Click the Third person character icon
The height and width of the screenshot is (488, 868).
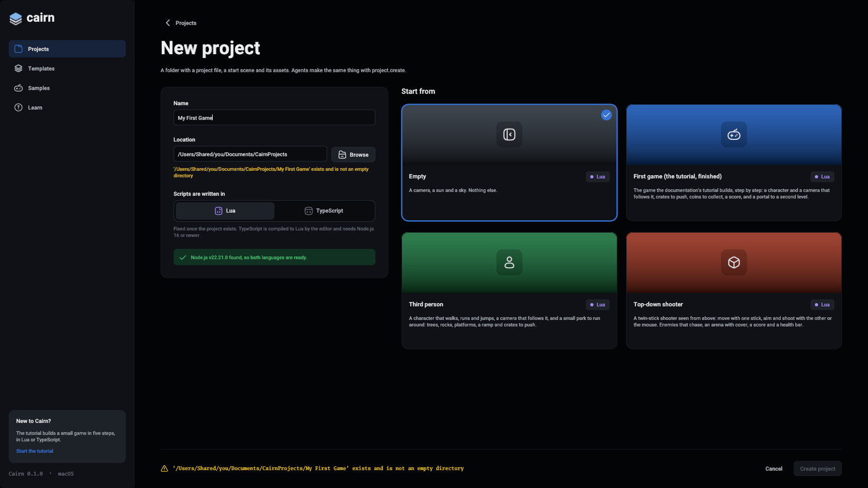[x=509, y=262]
